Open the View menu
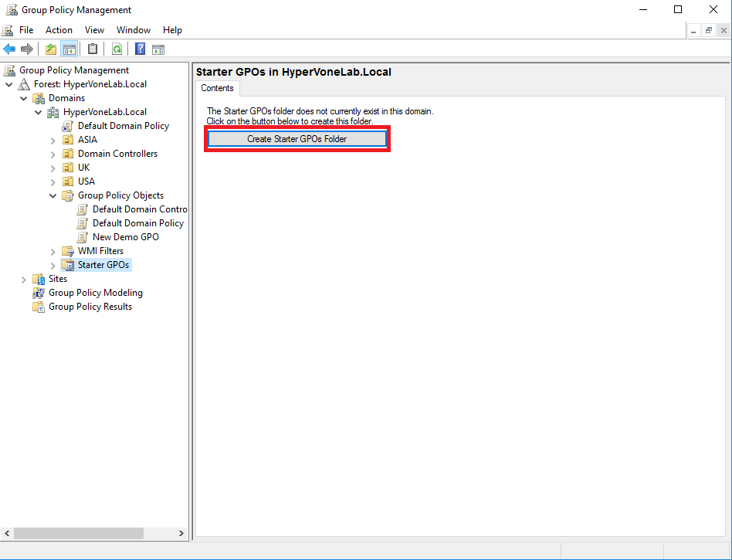 (94, 29)
